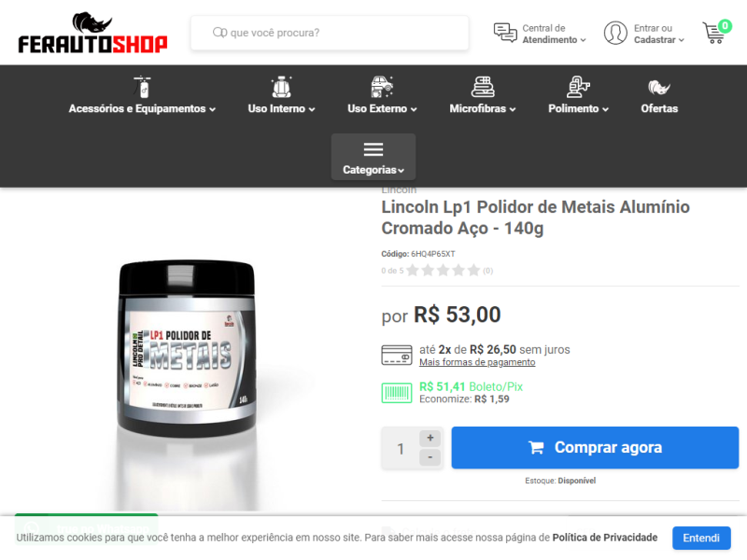747x560 pixels.
Task: Click the Ofertas rhino icon
Action: 659,88
